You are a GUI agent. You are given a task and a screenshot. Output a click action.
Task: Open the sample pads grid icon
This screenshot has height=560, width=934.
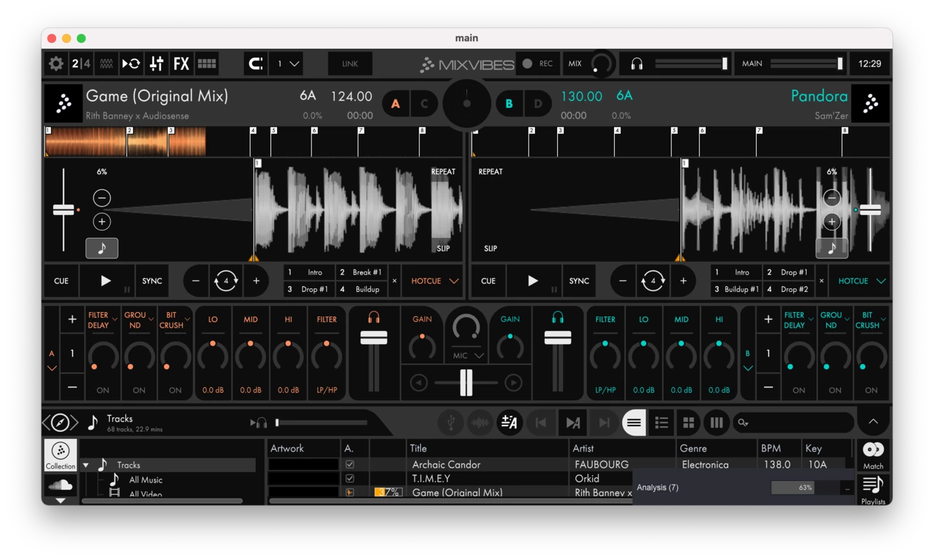pyautogui.click(x=207, y=64)
